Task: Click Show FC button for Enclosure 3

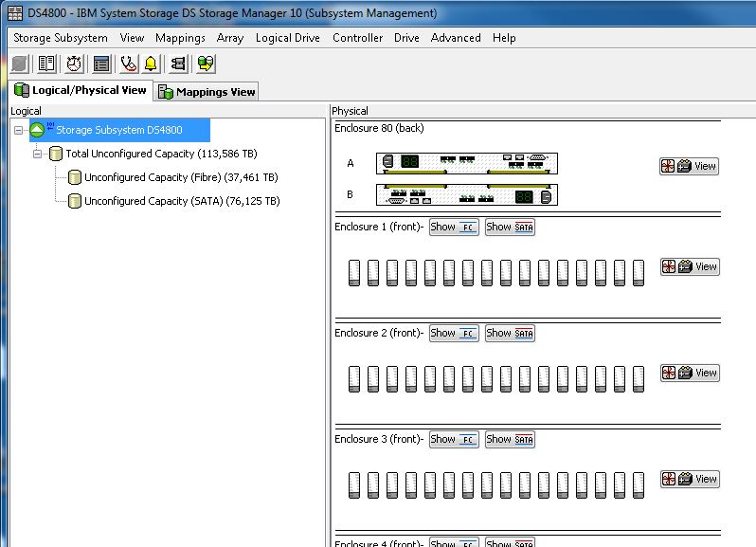Action: (x=454, y=439)
